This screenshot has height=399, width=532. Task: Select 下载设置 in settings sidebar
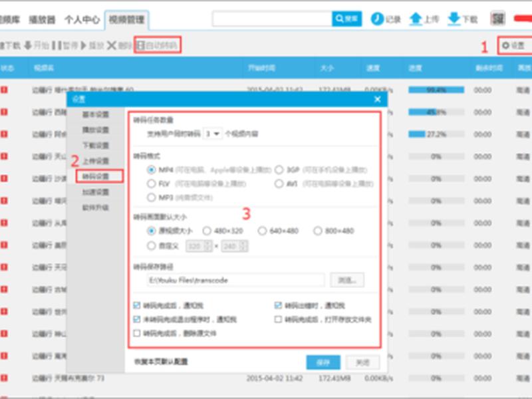tap(95, 146)
